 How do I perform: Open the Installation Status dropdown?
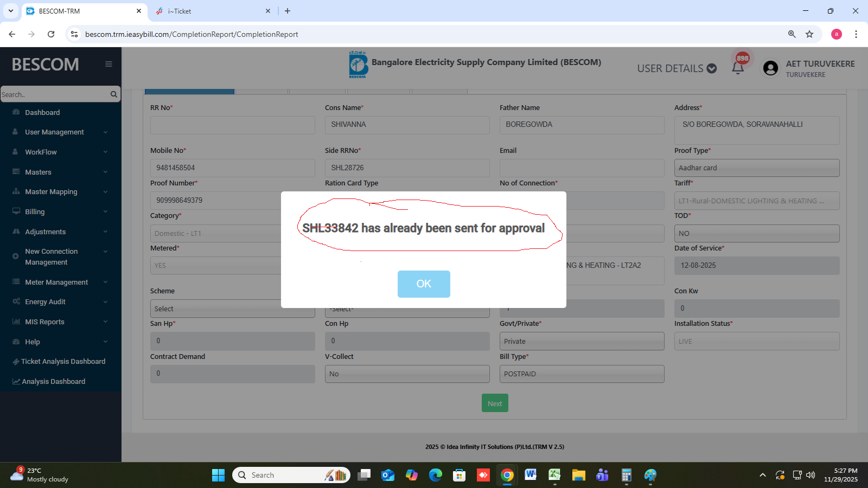tap(757, 341)
